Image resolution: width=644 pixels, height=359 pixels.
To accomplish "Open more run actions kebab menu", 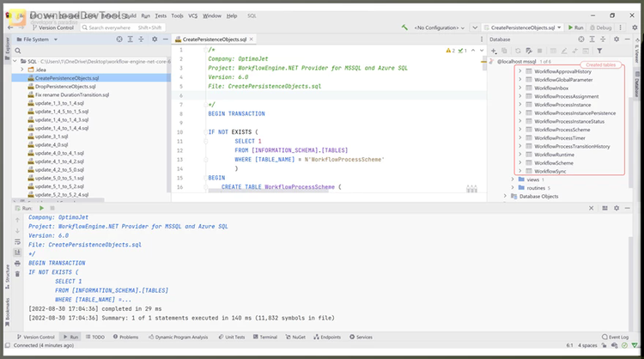I will coord(620,27).
